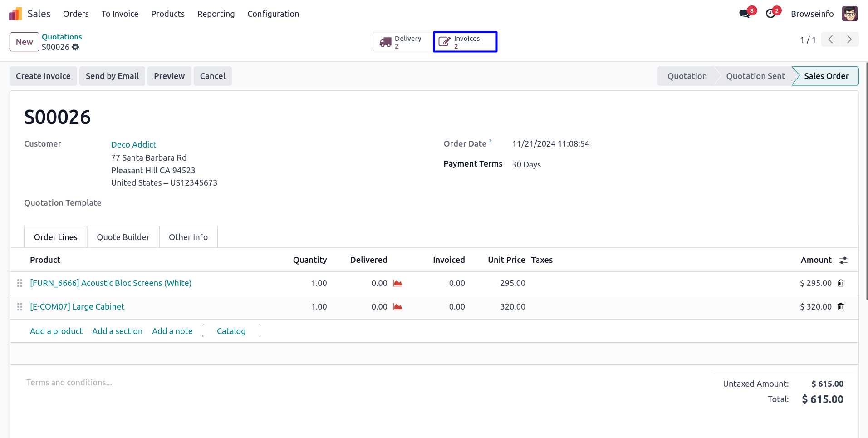Image resolution: width=868 pixels, height=438 pixels.
Task: Delete the Large Cabinet order line
Action: [841, 307]
